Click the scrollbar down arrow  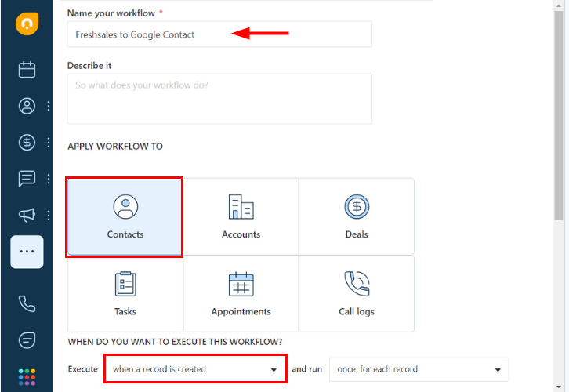tap(559, 387)
